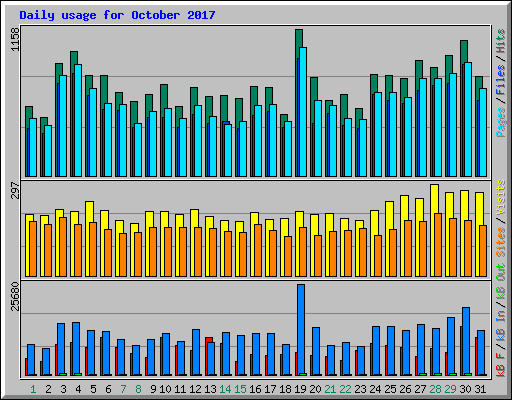Click day 20 on the x-axis
Screen dimensions: 512x400
coord(315,389)
